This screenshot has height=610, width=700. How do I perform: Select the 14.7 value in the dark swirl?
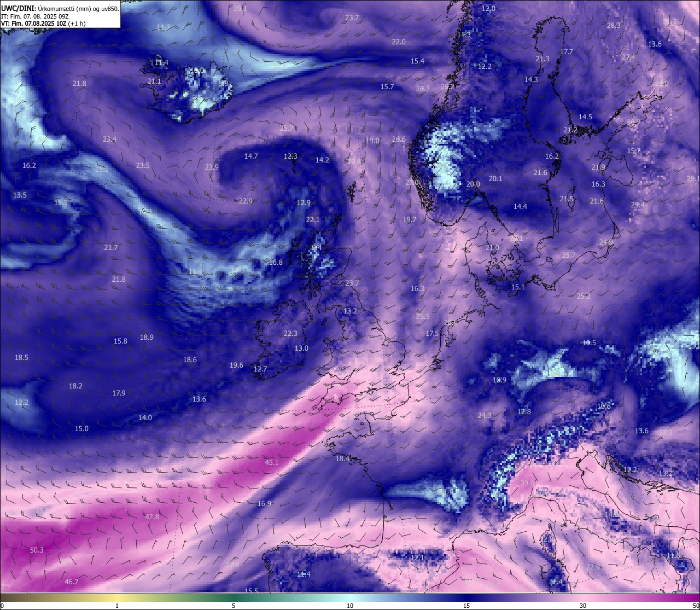click(251, 156)
